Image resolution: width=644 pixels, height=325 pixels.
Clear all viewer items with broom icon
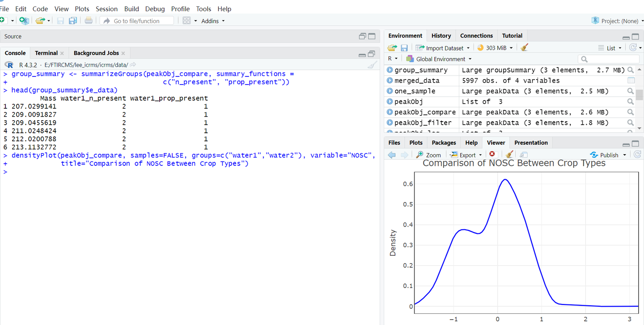[508, 155]
